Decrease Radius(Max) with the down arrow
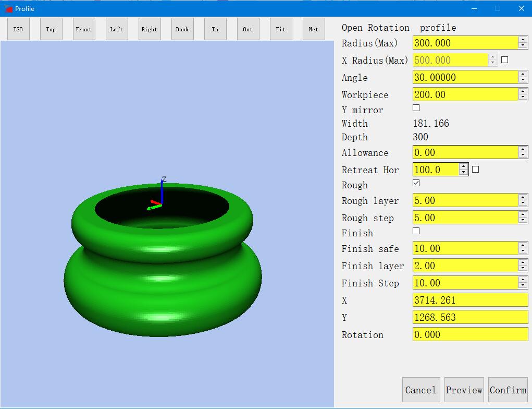This screenshot has height=409, width=532. click(x=523, y=46)
